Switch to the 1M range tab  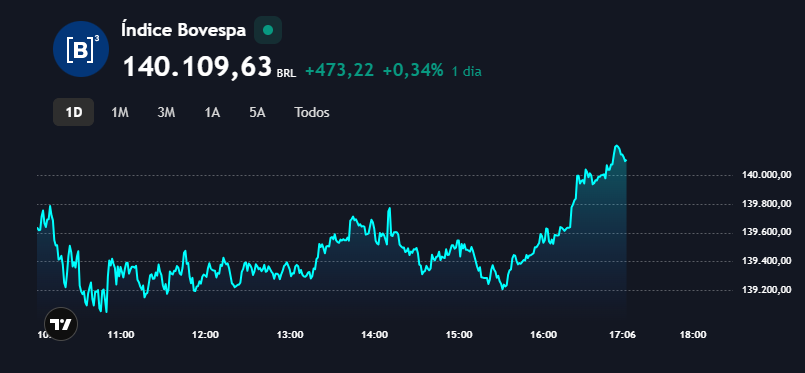tap(120, 112)
